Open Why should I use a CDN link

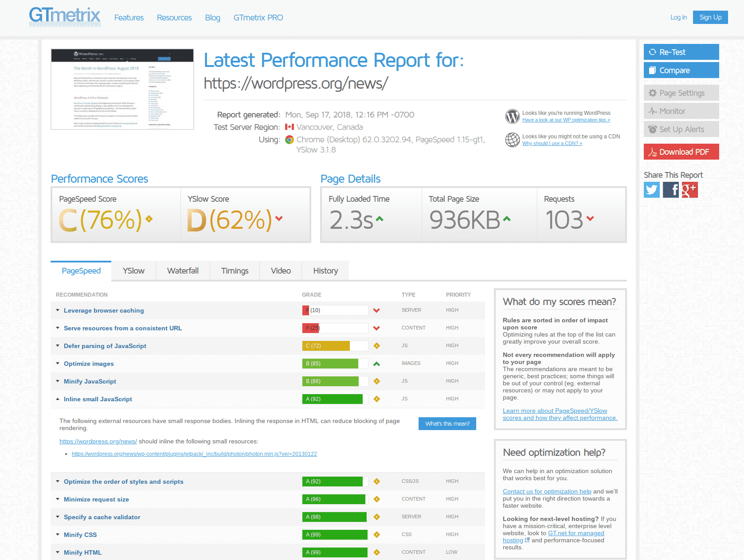pyautogui.click(x=552, y=143)
